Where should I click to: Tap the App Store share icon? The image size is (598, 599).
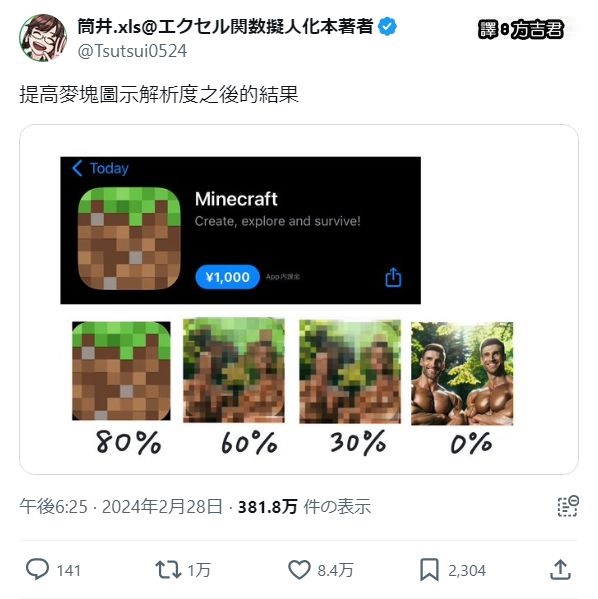(x=393, y=277)
